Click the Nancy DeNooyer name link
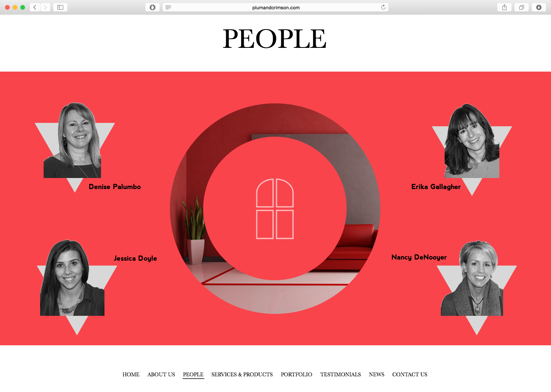The image size is (551, 392). click(x=419, y=257)
